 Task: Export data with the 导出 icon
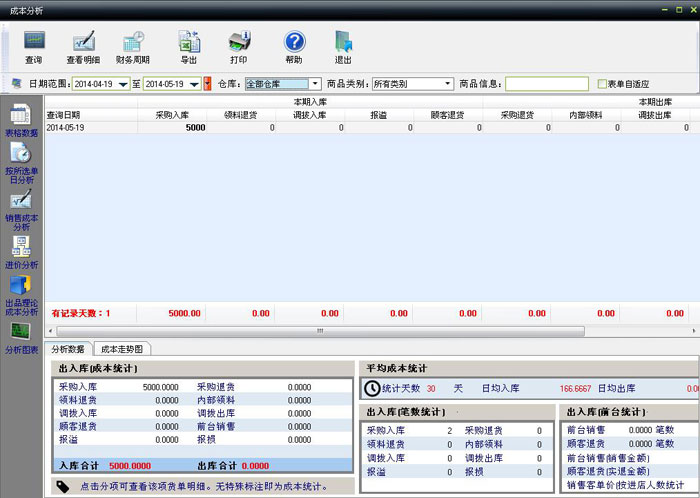click(188, 46)
